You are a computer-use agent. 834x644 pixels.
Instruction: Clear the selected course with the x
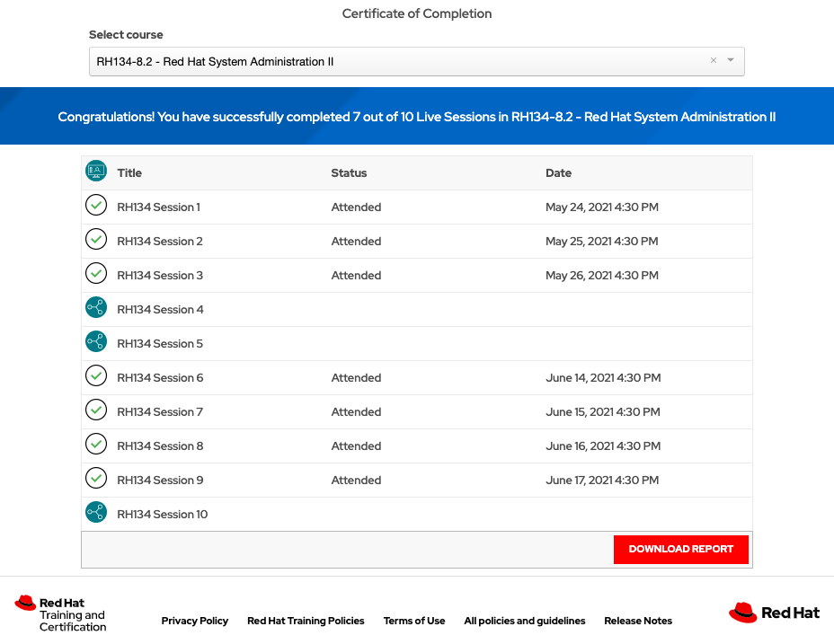click(714, 61)
